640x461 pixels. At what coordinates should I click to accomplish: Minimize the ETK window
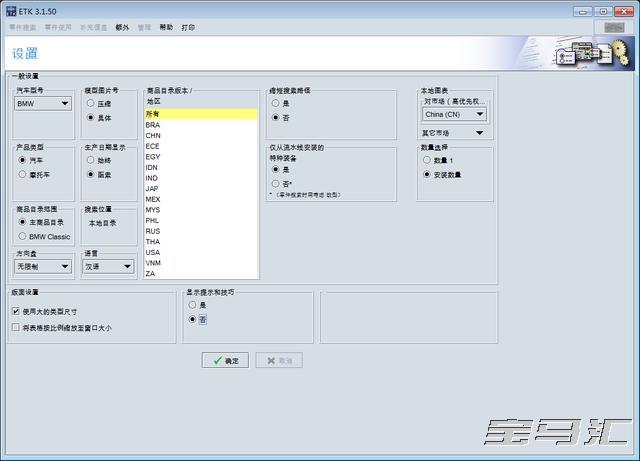click(x=582, y=11)
